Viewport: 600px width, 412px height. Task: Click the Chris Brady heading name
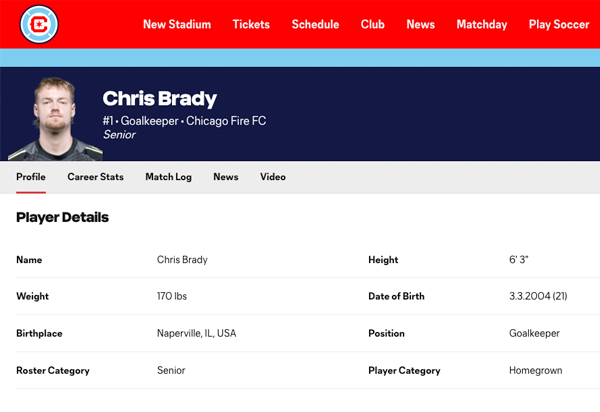point(159,99)
